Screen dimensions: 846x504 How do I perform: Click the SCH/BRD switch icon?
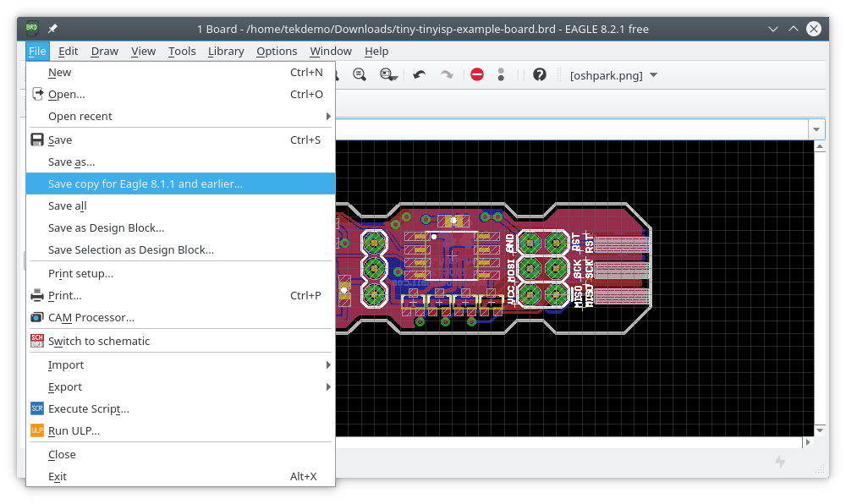37,341
